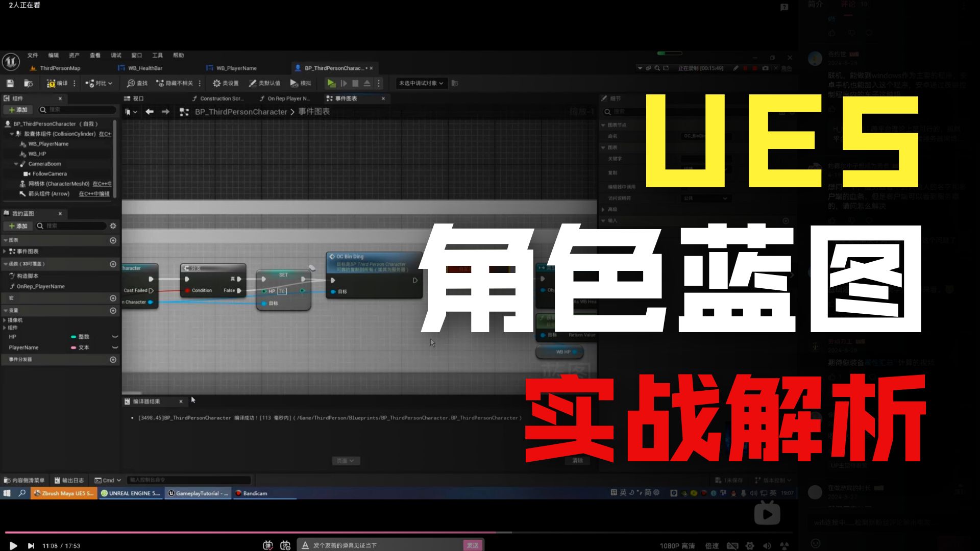Switch to the 视口 viewport tab
Viewport: 980px width, 551px height.
click(134, 98)
